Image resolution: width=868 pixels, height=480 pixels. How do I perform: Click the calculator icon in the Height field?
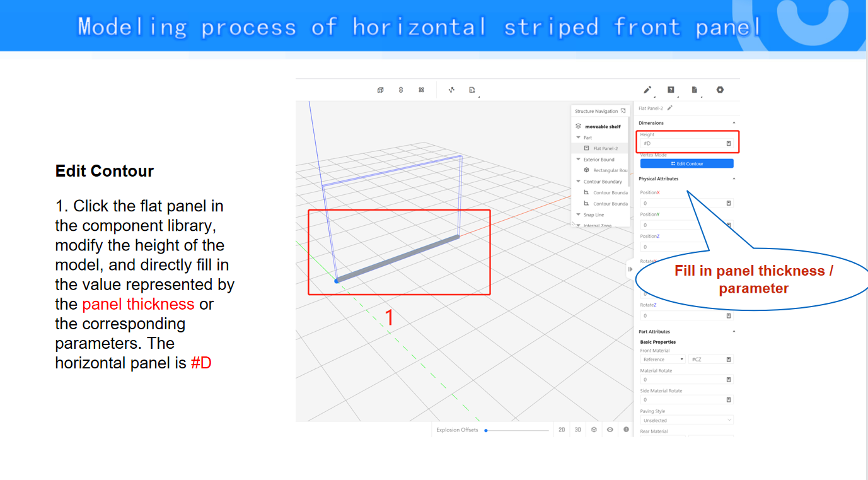729,144
